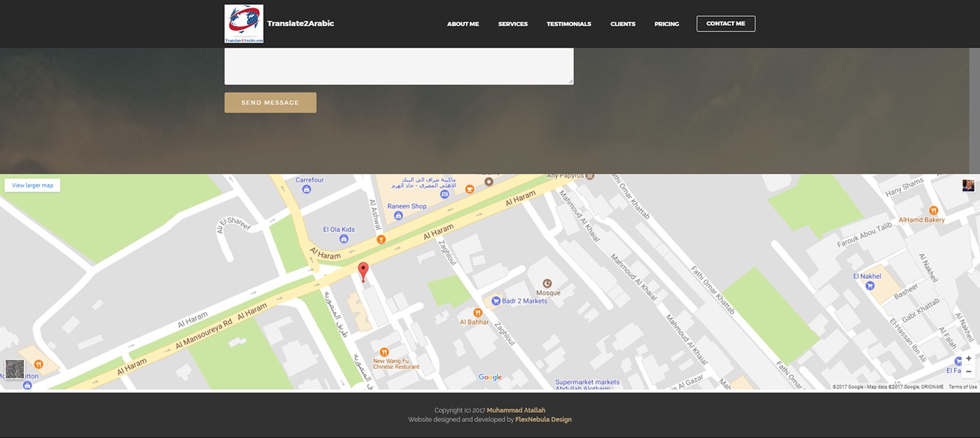Image resolution: width=980 pixels, height=438 pixels.
Task: Open the About Me menu item
Action: (x=463, y=24)
